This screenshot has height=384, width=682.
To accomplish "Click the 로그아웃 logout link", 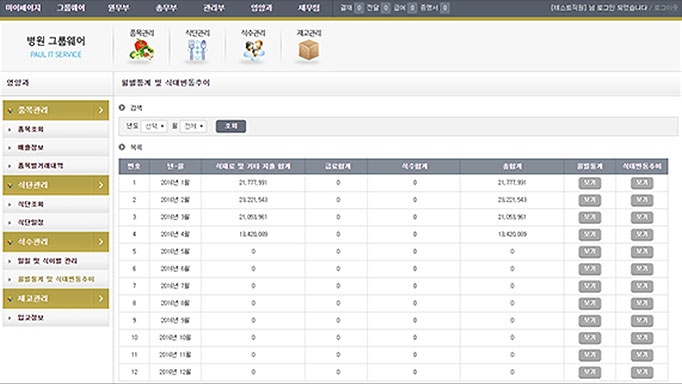I will click(x=666, y=8).
